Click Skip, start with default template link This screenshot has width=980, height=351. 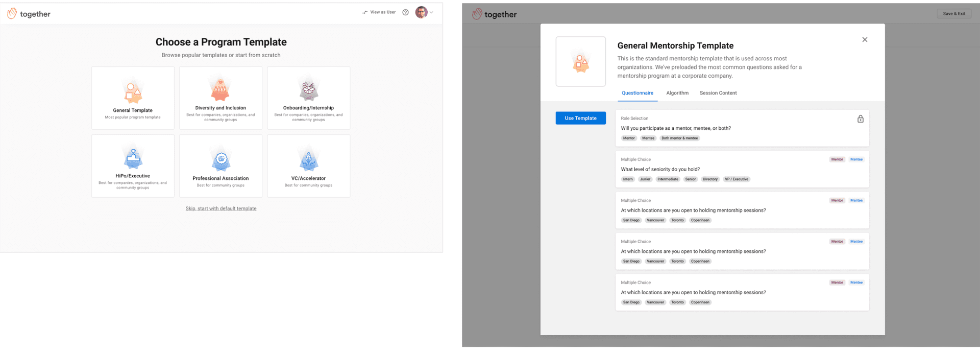[x=221, y=208]
